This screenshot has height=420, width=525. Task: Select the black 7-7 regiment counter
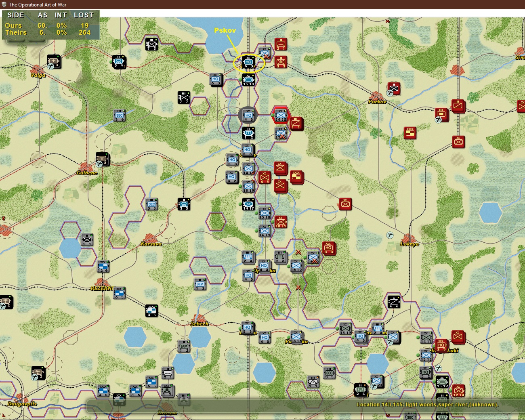click(x=184, y=97)
